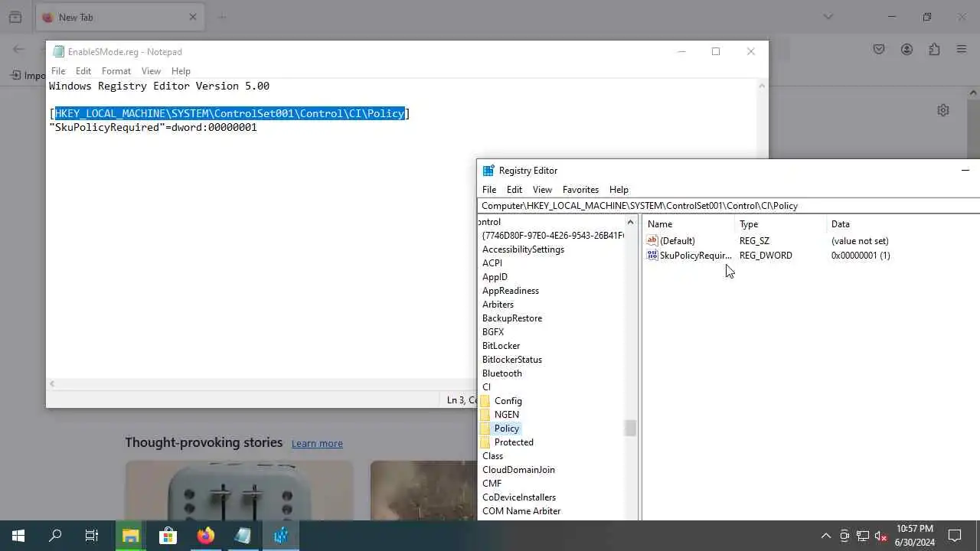
Task: Click Notepad horizontal scroll left arrow
Action: 52,384
